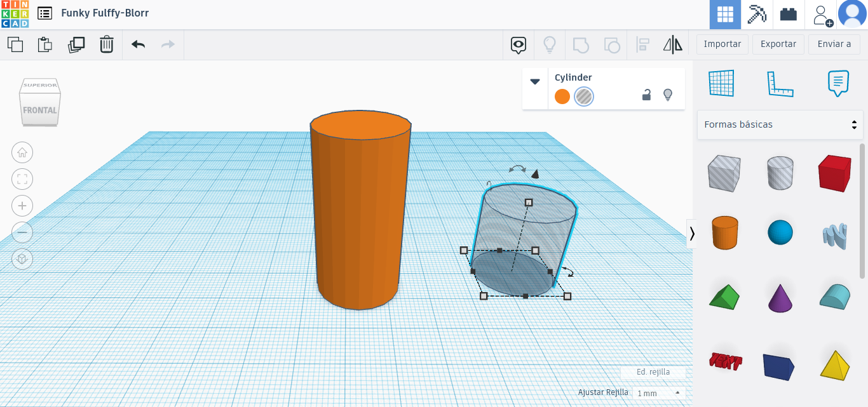The width and height of the screenshot is (868, 407).
Task: Toggle the lock on the Cylinder shape
Action: [646, 95]
